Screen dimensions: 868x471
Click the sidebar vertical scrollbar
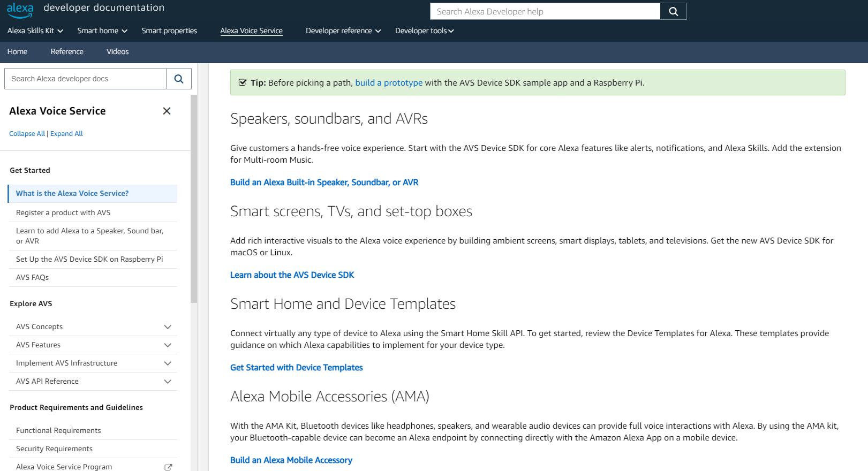pos(194,198)
